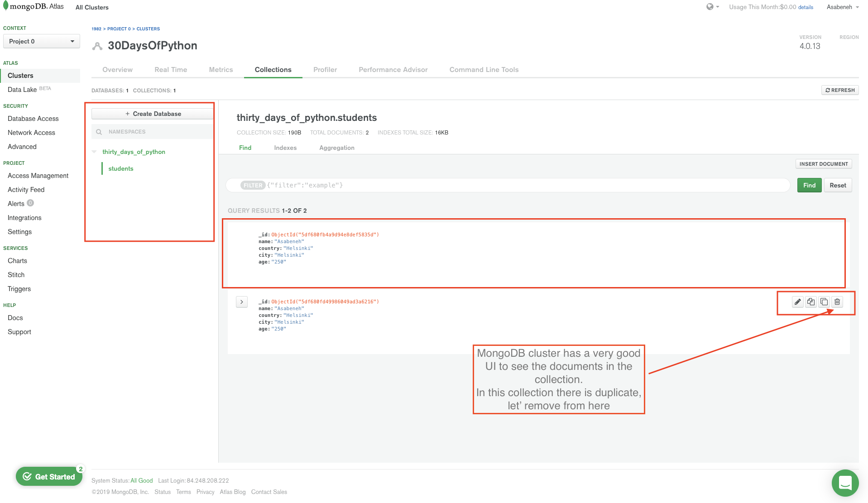Click the Refresh button
Screen dimensions: 868x503
(840, 90)
